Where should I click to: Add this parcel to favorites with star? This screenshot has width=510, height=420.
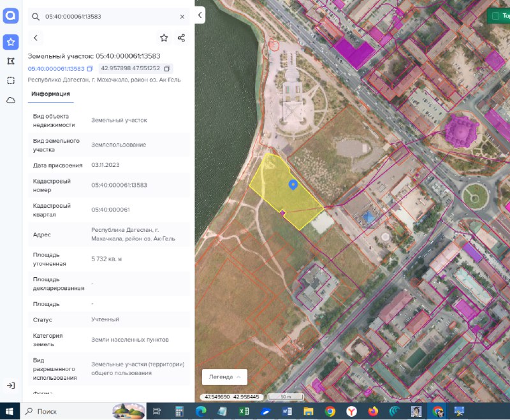(164, 38)
